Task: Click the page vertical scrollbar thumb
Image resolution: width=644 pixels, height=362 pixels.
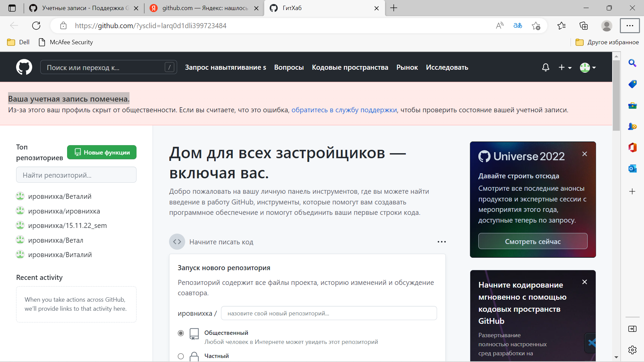Action: click(616, 96)
